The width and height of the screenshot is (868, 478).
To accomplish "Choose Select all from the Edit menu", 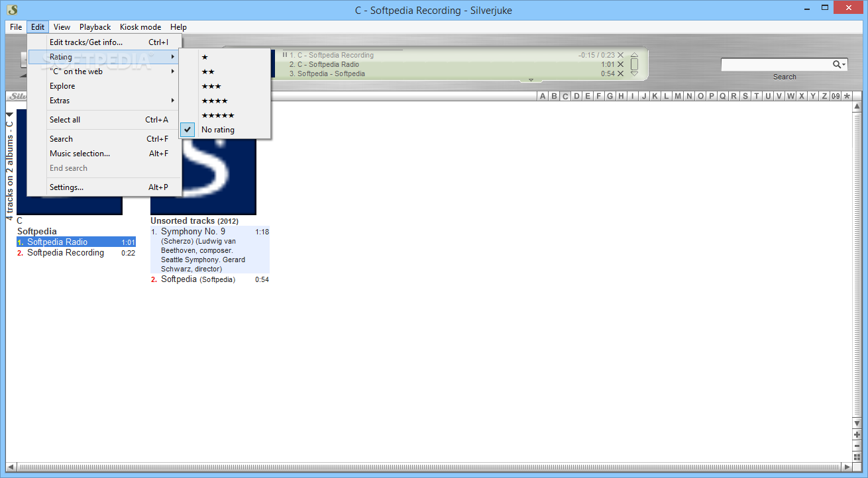I will click(x=104, y=120).
